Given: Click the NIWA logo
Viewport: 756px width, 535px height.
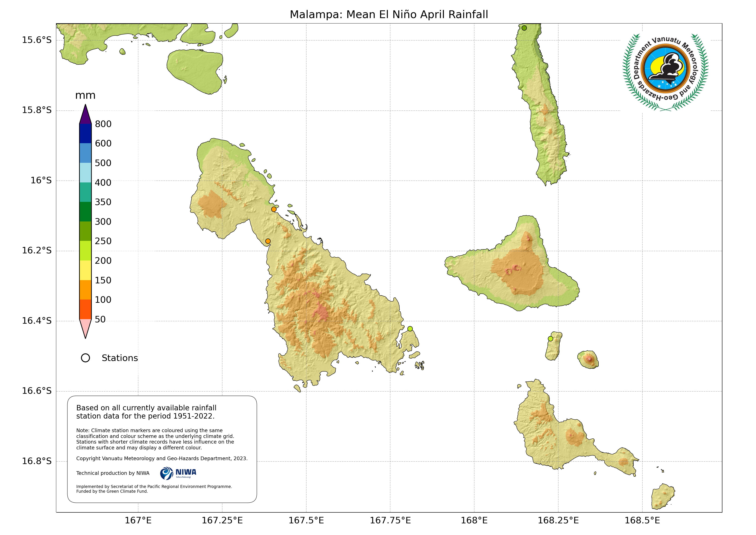Looking at the screenshot, I should [178, 473].
